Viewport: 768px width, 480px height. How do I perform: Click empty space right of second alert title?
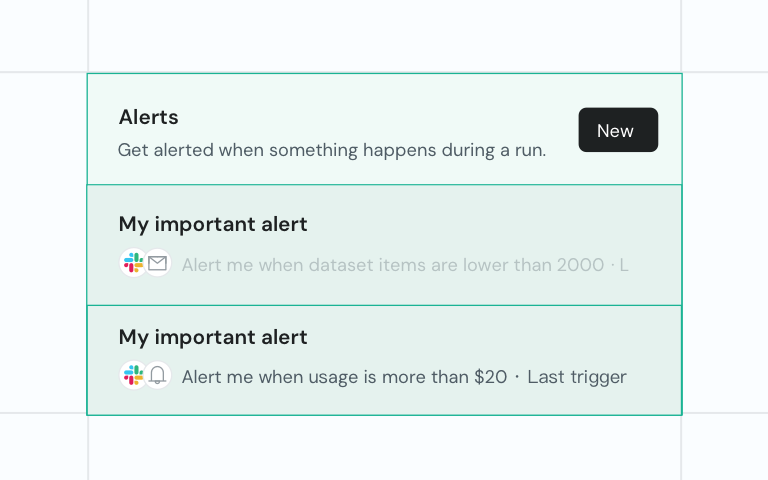pyautogui.click(x=480, y=337)
